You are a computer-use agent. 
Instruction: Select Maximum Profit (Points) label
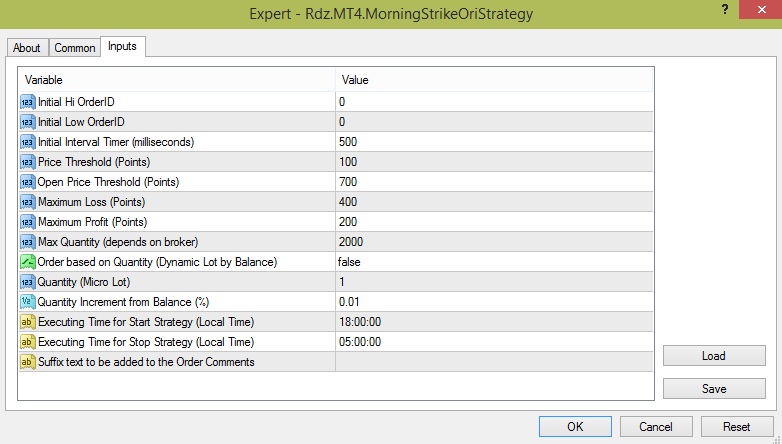click(92, 222)
